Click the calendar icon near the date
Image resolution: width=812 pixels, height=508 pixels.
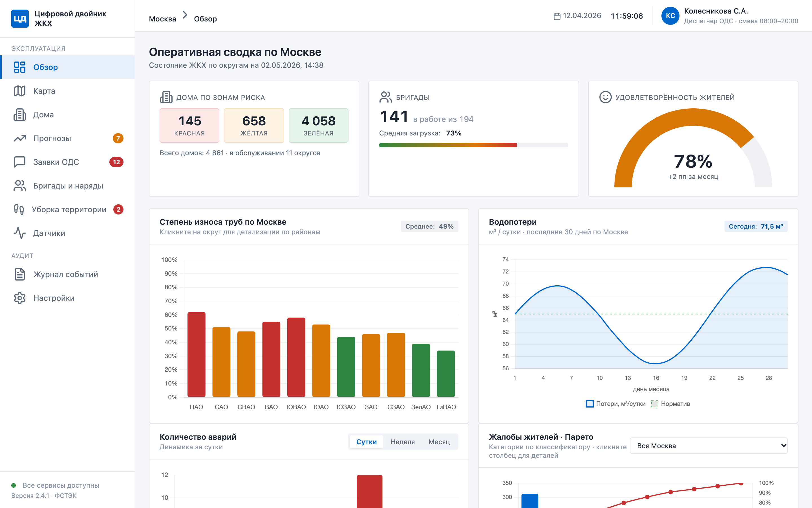pyautogui.click(x=557, y=16)
